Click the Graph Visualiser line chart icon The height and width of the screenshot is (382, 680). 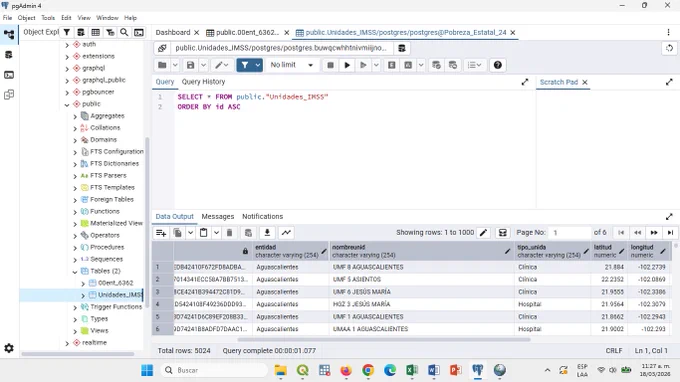click(x=286, y=233)
